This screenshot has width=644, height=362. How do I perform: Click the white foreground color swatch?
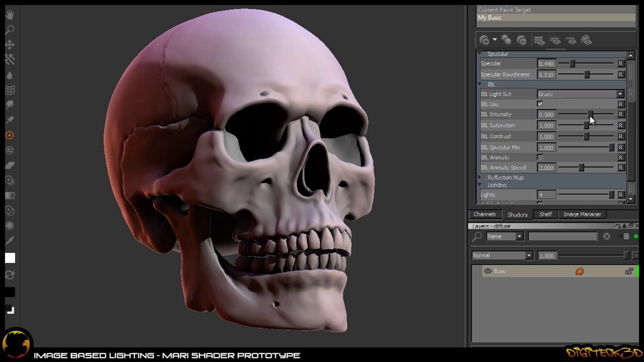point(10,258)
